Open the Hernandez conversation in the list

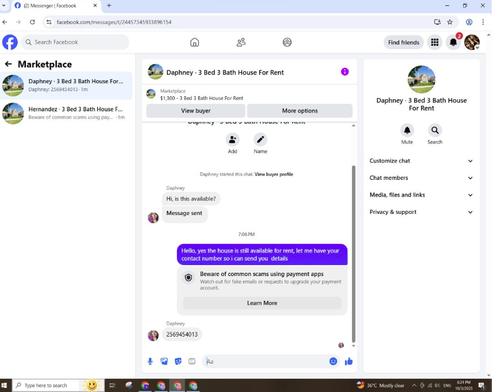click(66, 113)
